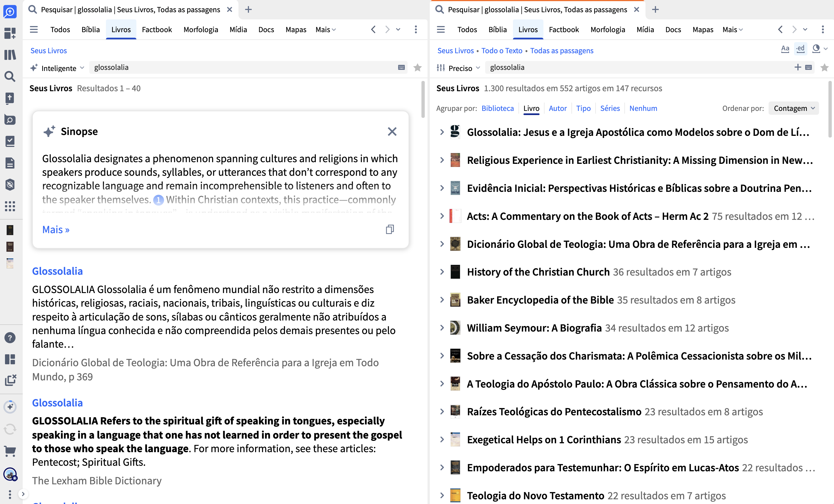Screen dimensions: 834x504
Task: Open Todas as passagens filter link
Action: pos(561,50)
